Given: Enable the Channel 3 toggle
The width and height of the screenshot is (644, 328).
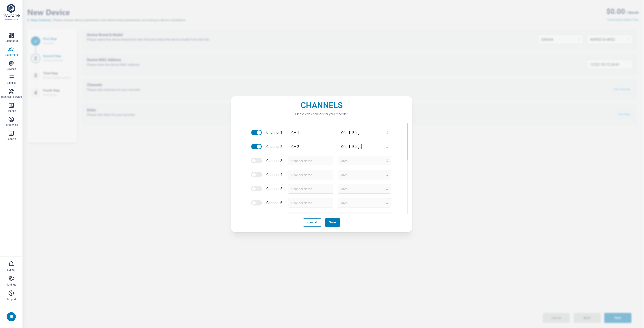Looking at the screenshot, I should (x=256, y=161).
